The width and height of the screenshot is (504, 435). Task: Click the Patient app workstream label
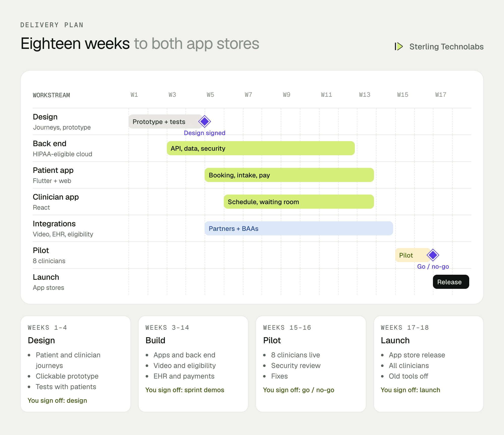coord(53,170)
